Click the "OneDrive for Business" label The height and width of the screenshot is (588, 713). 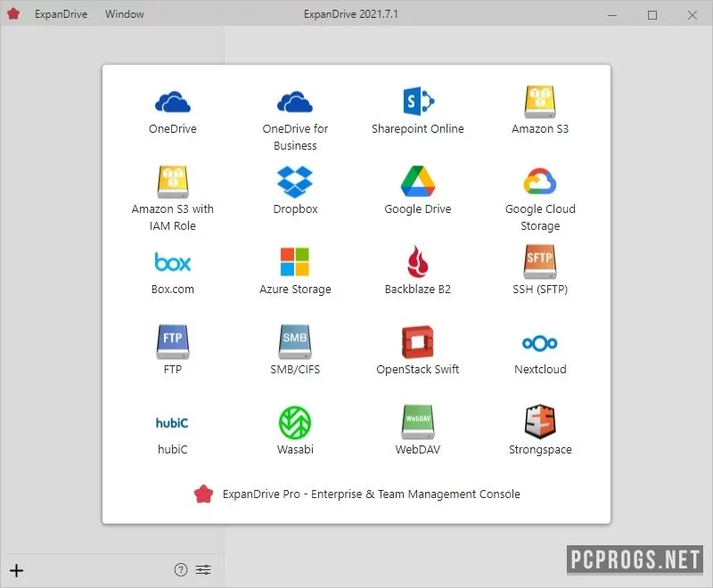(295, 137)
